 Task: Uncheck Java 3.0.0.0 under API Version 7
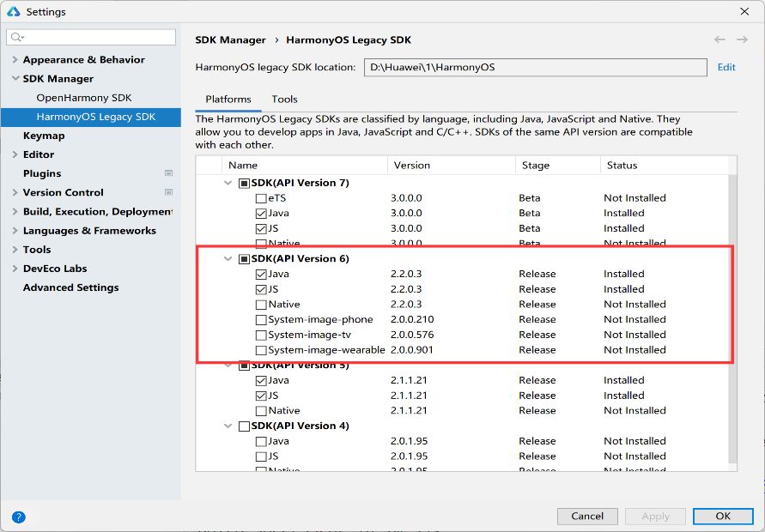pos(261,214)
